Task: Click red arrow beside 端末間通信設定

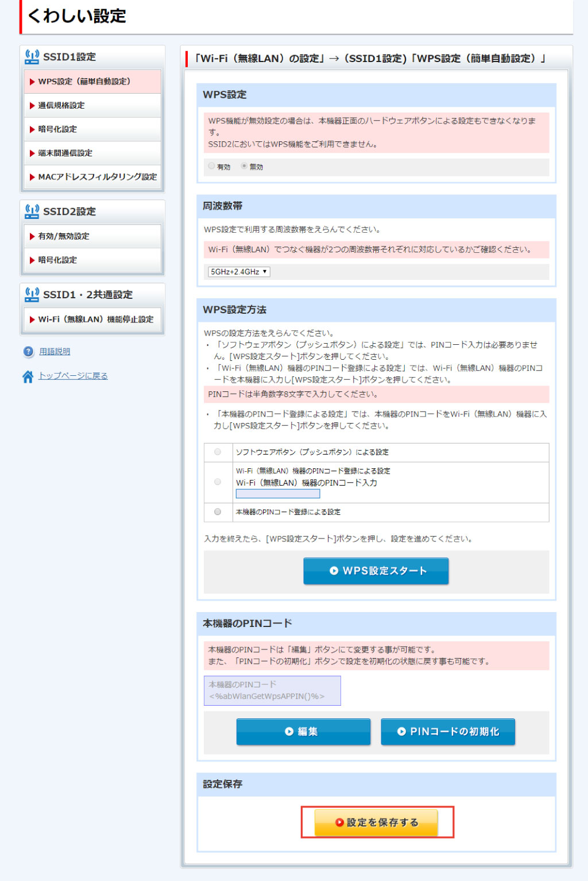Action: (x=32, y=153)
